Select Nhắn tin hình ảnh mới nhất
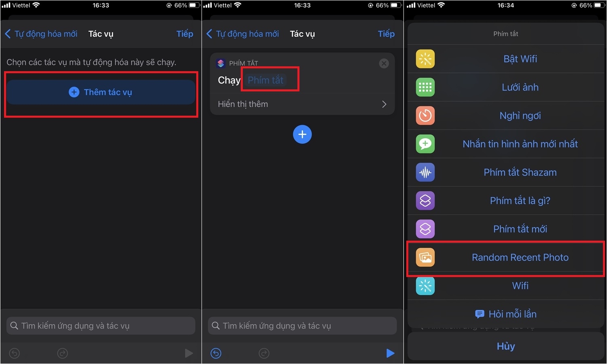Image resolution: width=607 pixels, height=364 pixels. click(x=506, y=144)
